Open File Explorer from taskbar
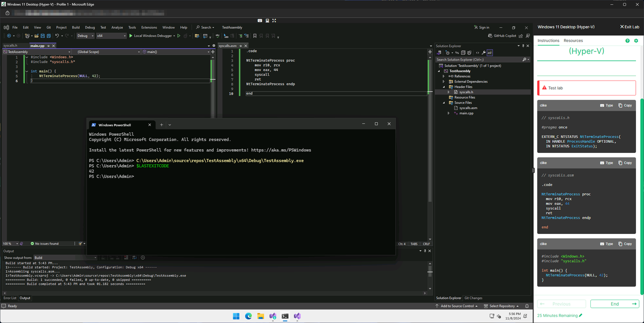The width and height of the screenshot is (644, 323). click(261, 317)
